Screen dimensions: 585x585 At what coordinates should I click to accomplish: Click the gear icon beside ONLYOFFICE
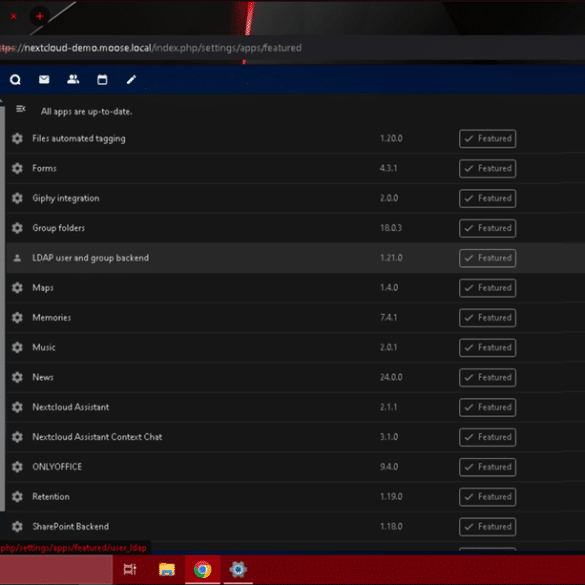[x=17, y=467]
